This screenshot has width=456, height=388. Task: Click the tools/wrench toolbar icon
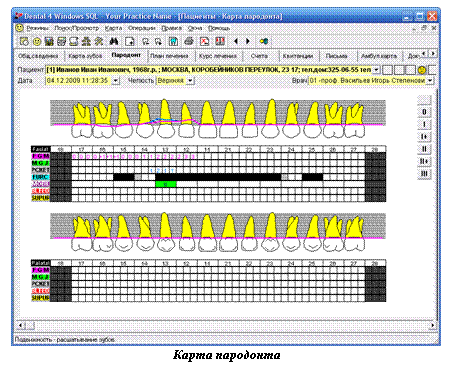pyautogui.click(x=98, y=41)
